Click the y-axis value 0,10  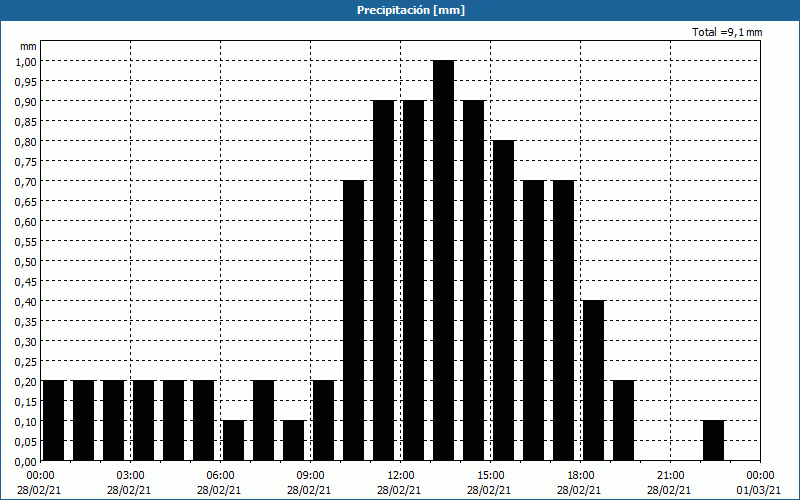coord(27,421)
